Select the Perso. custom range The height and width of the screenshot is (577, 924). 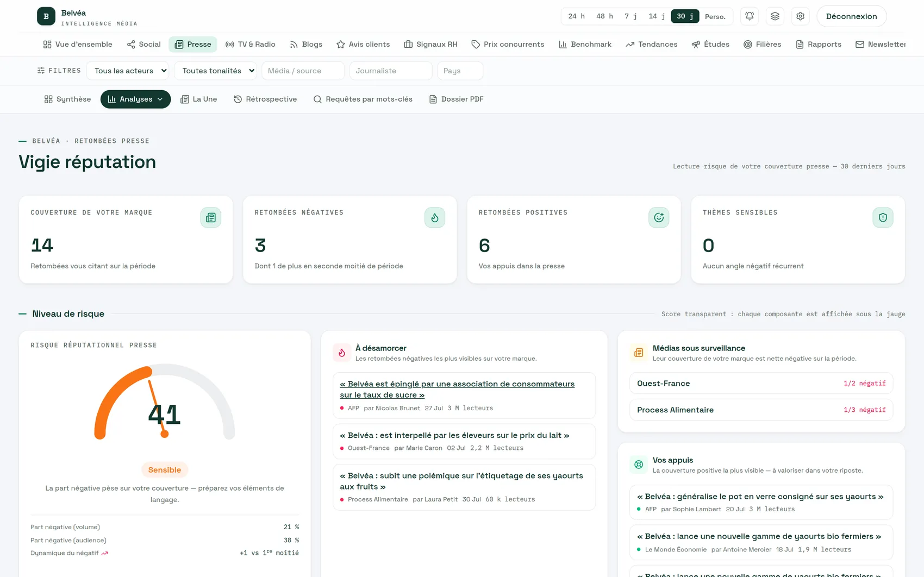pyautogui.click(x=715, y=16)
